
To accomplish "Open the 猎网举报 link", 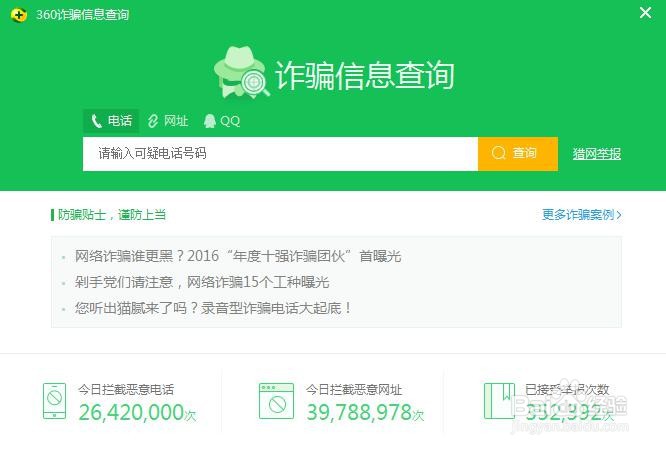I will pyautogui.click(x=596, y=154).
